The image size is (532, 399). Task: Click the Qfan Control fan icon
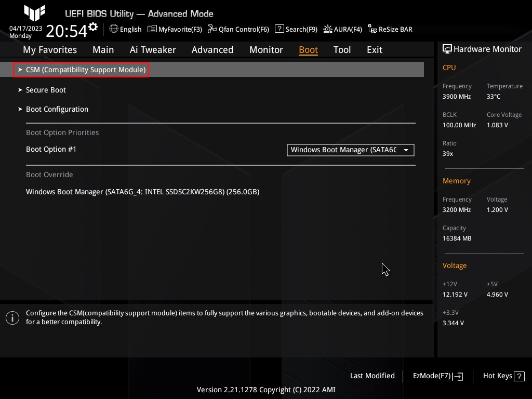point(212,29)
